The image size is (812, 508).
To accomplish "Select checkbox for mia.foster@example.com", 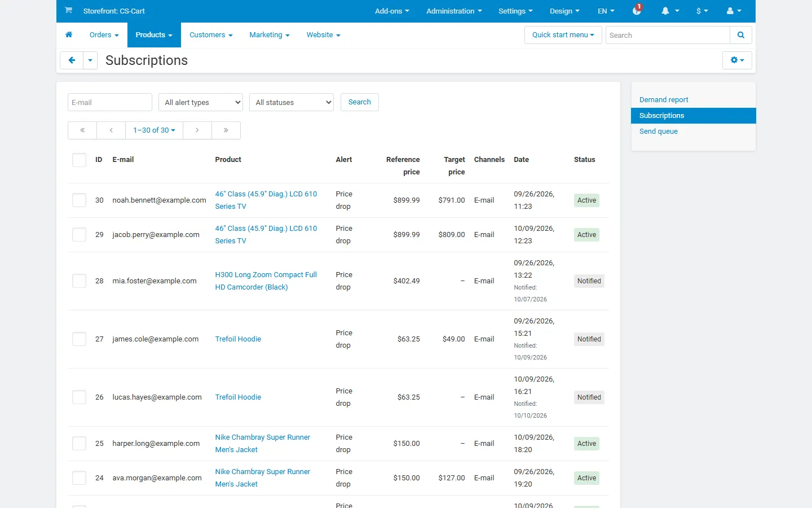I will 80,281.
